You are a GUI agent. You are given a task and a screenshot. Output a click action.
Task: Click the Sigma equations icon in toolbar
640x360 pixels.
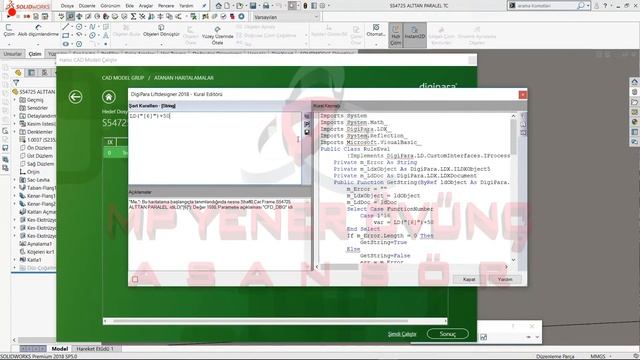coord(133,16)
